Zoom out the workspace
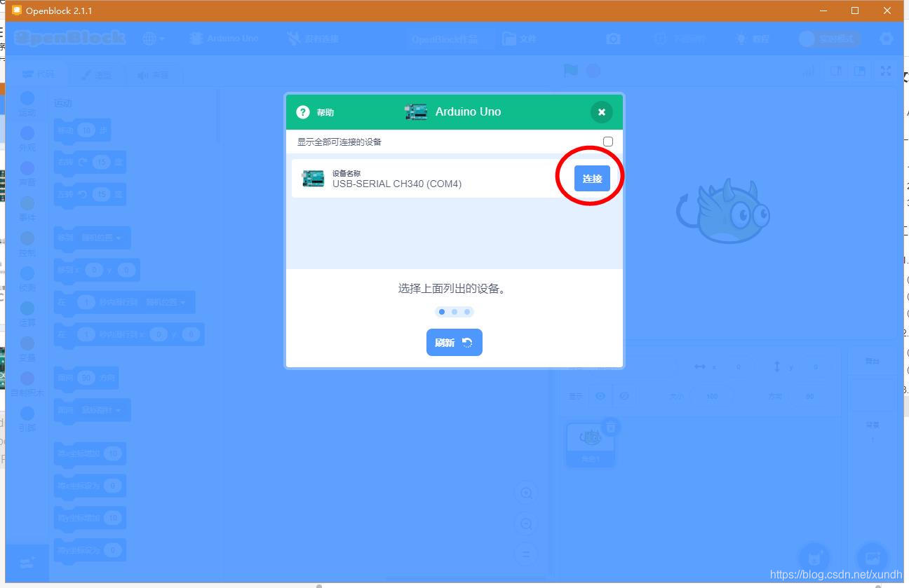Screen dimensions: 909x588 click(x=526, y=524)
